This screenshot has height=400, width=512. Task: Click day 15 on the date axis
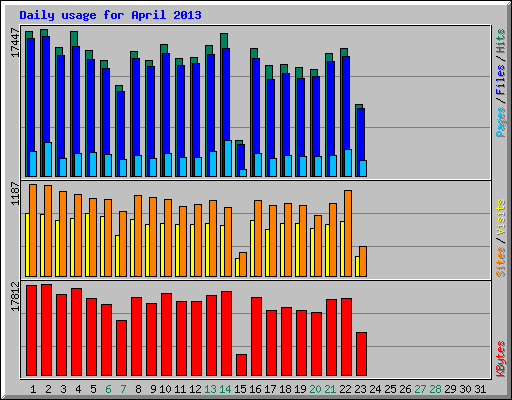[x=240, y=389]
